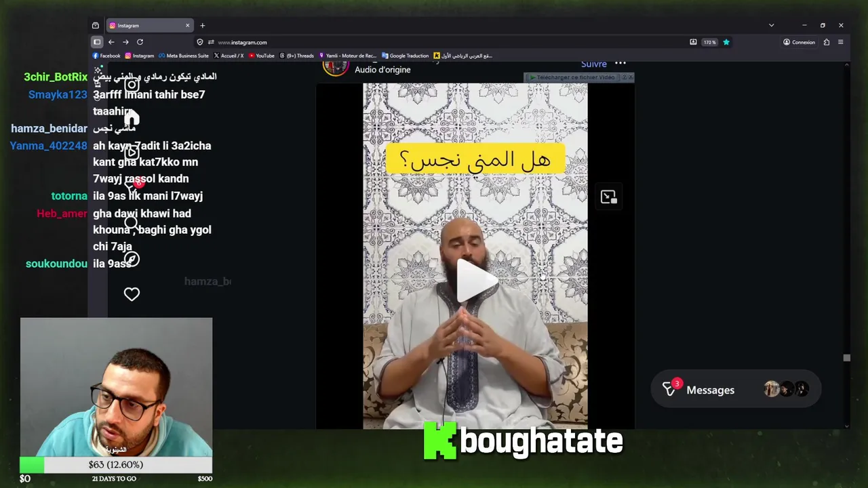
Task: Open the Meta Business Suite bookmark
Action: coord(184,56)
